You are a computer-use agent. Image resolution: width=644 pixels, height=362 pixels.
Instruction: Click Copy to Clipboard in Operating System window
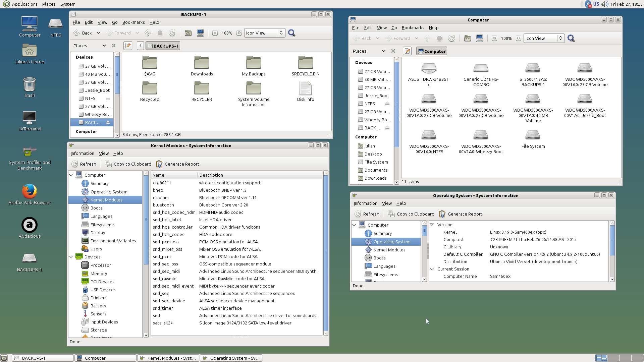tap(411, 214)
